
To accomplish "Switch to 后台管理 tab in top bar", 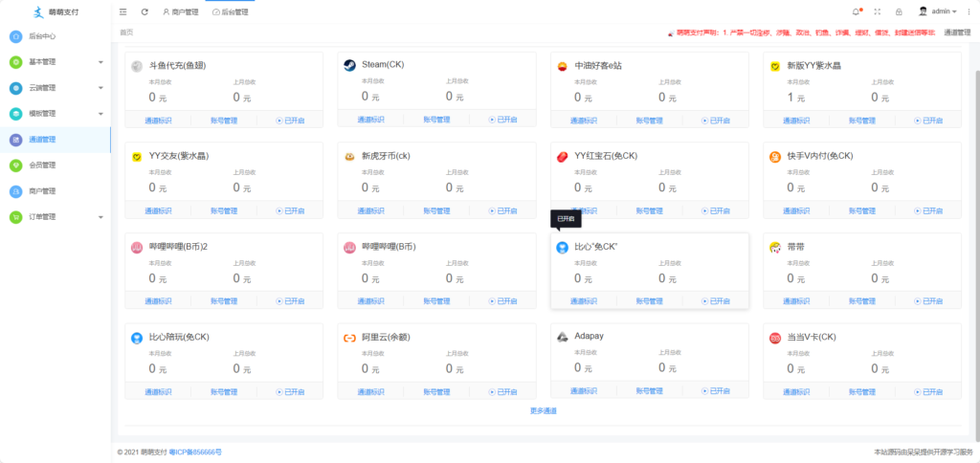I will (x=231, y=11).
